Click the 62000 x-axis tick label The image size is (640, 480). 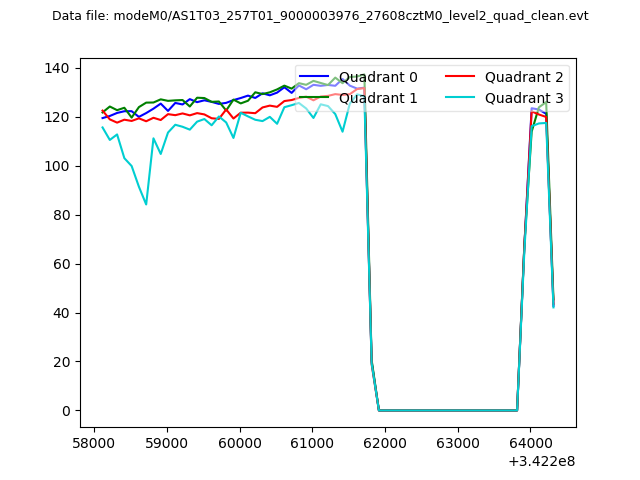coord(384,440)
